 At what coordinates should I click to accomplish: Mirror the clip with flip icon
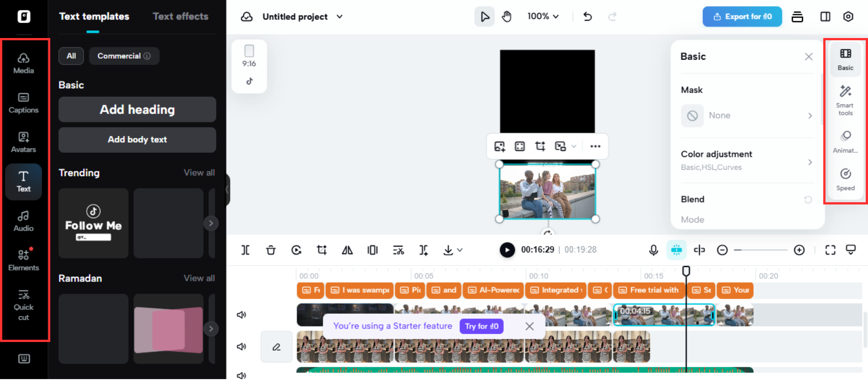click(x=347, y=250)
